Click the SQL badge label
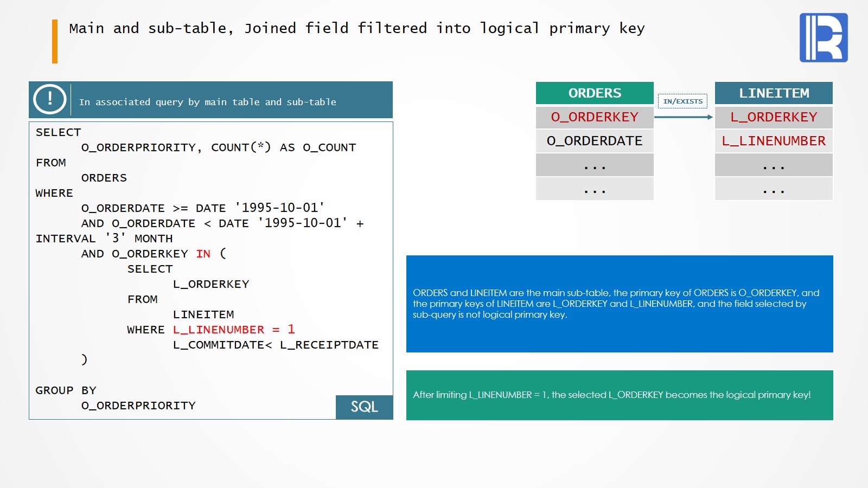 tap(364, 407)
